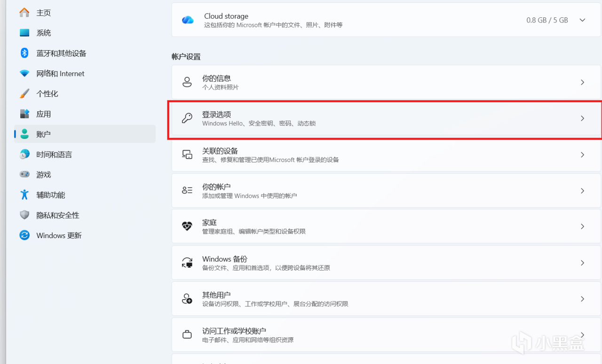This screenshot has width=602, height=364.
Task: Click the add-user icon beside 其他用户
Action: (187, 299)
